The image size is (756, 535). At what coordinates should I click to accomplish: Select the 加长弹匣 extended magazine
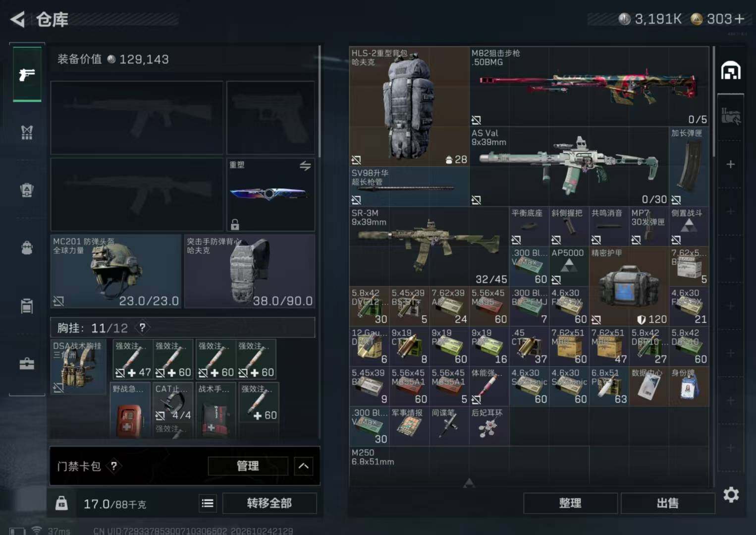[x=689, y=166]
